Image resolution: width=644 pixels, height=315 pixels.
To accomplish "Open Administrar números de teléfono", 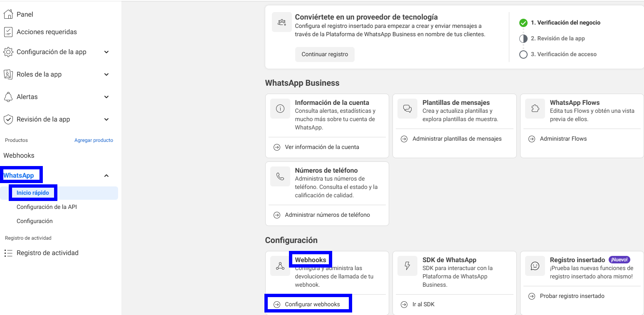I will coord(327,215).
